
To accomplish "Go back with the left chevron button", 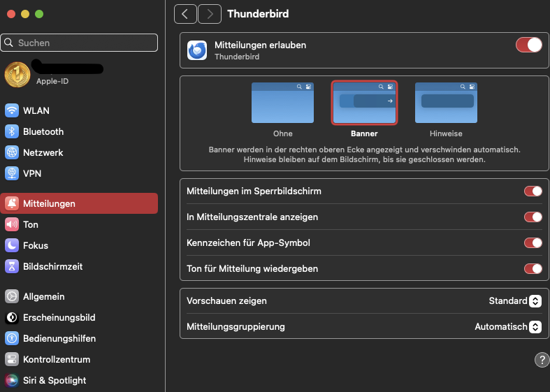I will (x=185, y=14).
